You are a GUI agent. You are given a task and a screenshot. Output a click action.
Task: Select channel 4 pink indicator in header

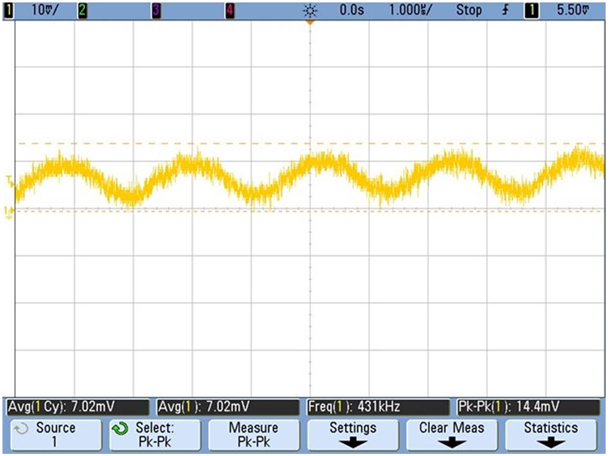(x=230, y=11)
